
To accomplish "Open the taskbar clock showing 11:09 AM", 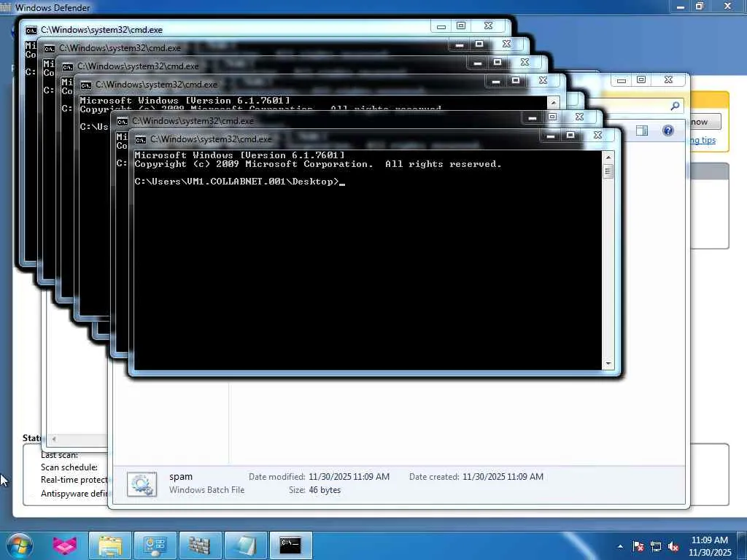I will 709,546.
